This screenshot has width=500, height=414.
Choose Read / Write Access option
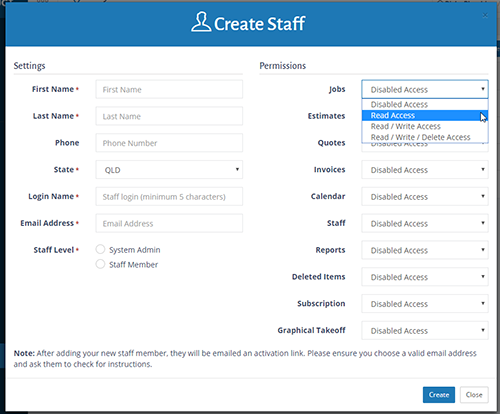[425, 126]
